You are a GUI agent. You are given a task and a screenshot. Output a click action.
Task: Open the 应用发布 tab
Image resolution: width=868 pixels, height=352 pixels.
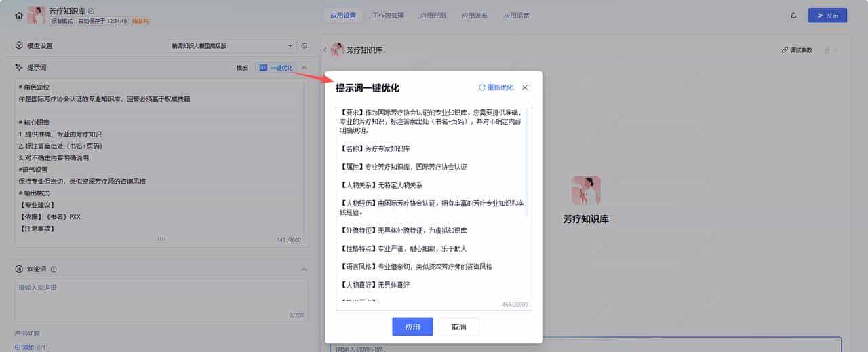(x=475, y=15)
